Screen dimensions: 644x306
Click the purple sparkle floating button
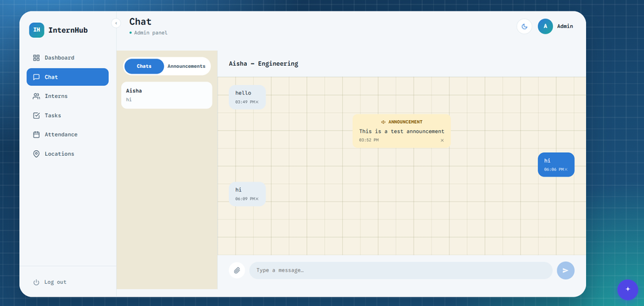628,290
